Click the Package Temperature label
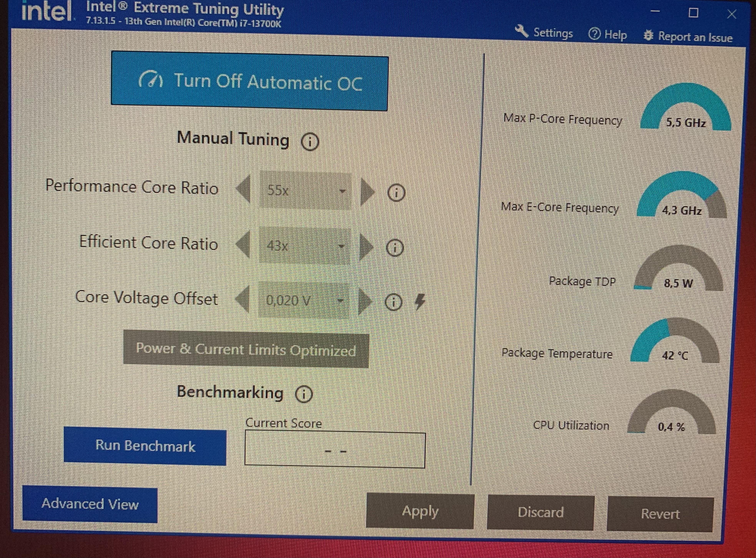Screen dimensions: 756x558 [557, 353]
